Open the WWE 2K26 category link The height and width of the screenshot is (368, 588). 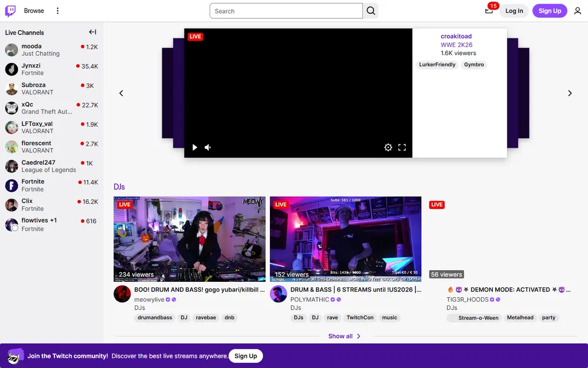point(457,44)
